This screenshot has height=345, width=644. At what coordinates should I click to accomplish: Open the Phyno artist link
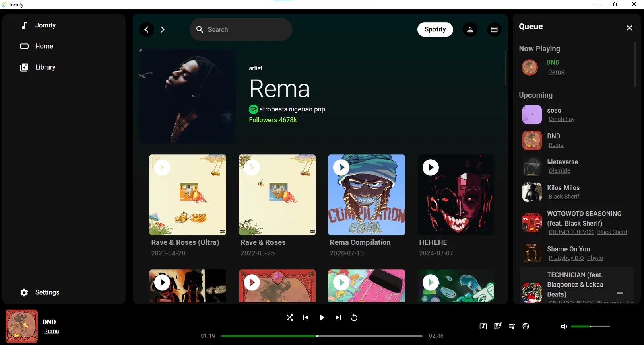(595, 258)
